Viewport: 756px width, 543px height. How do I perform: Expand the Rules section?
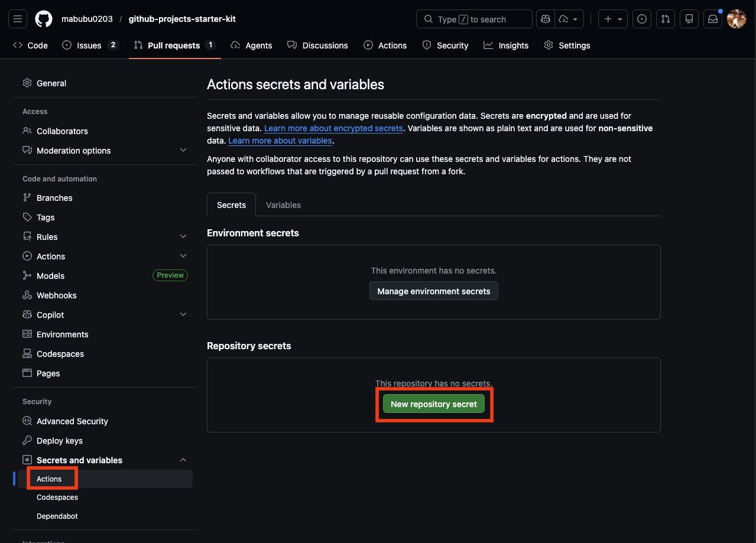[x=183, y=237]
